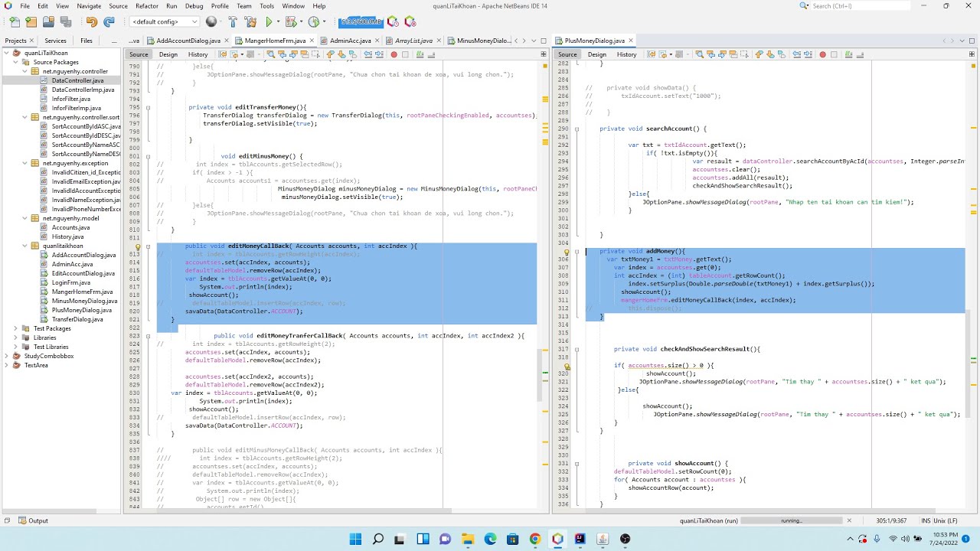Screen dimensions: 980x551
Task: Click the New File toolbar icon
Action: pos(15,22)
